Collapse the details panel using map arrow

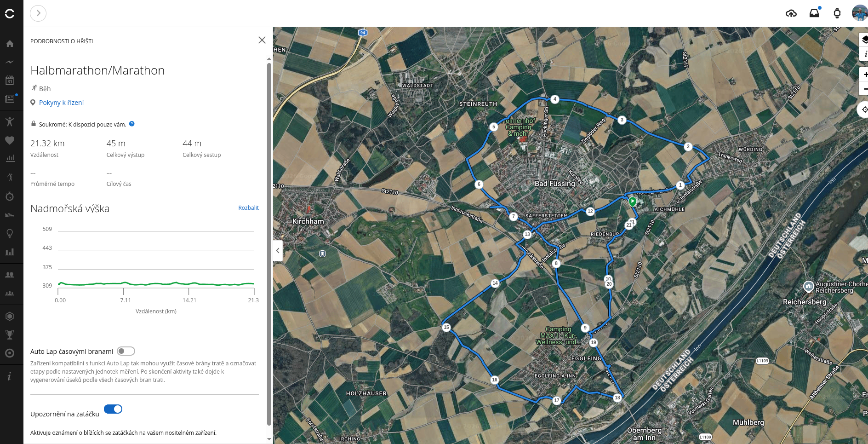(x=278, y=251)
